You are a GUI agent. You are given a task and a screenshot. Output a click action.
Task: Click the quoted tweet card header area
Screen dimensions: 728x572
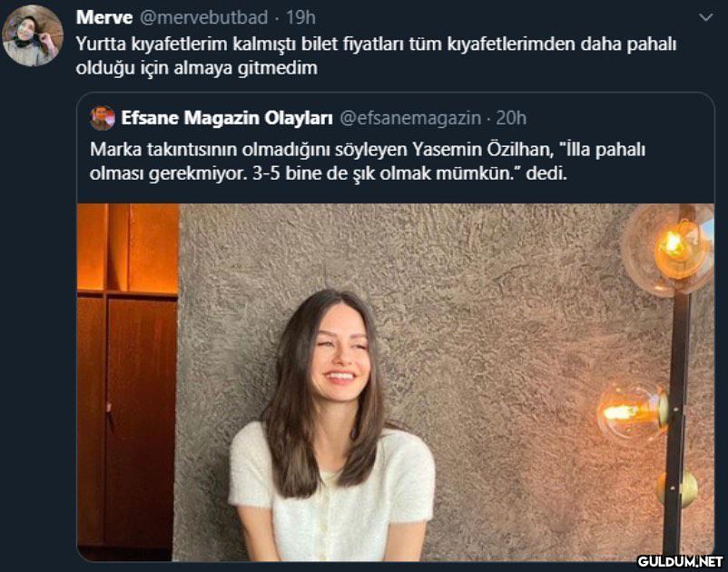(x=396, y=118)
